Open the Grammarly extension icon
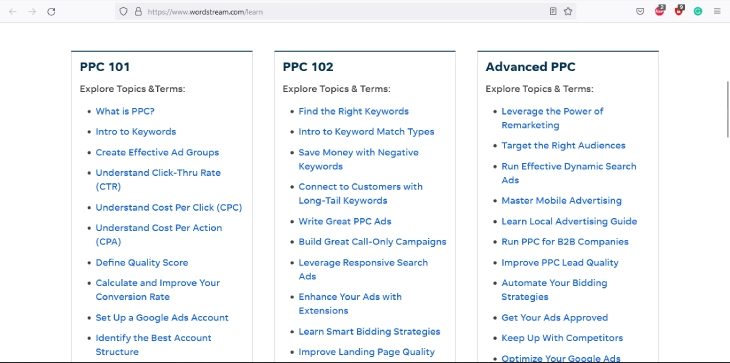 coord(697,12)
